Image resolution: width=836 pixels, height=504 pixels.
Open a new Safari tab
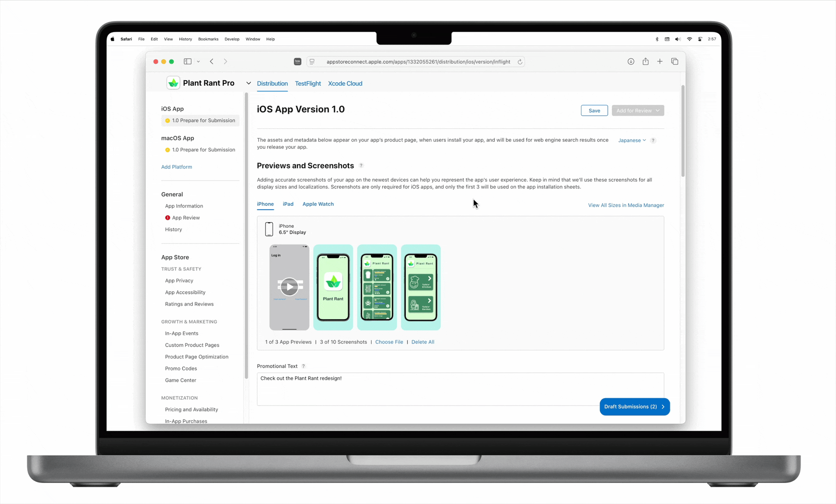click(x=660, y=62)
